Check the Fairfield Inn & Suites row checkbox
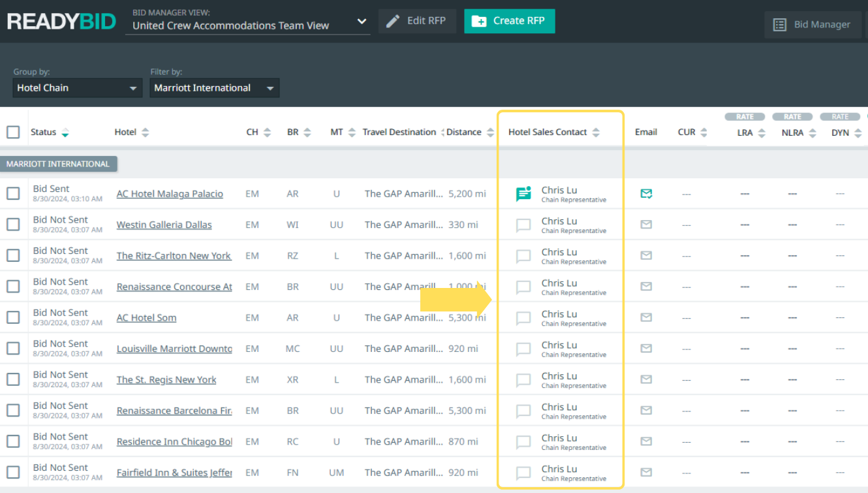Image resolution: width=868 pixels, height=493 pixels. [x=13, y=472]
